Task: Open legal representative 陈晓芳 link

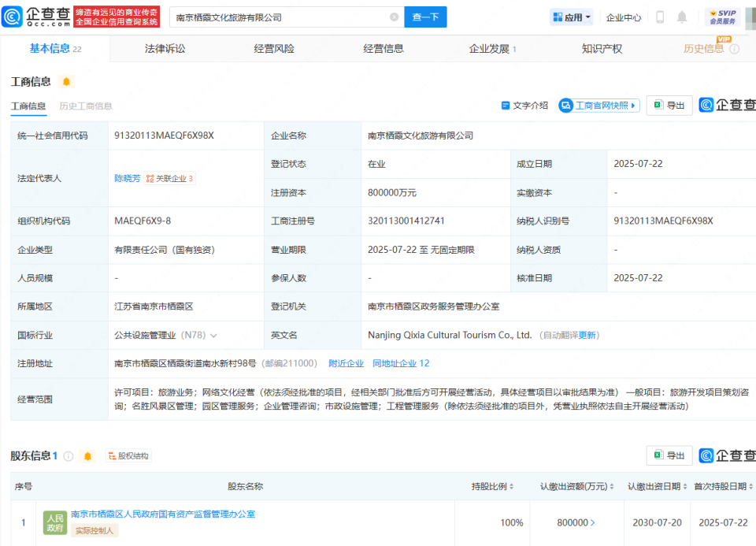Action: (128, 179)
